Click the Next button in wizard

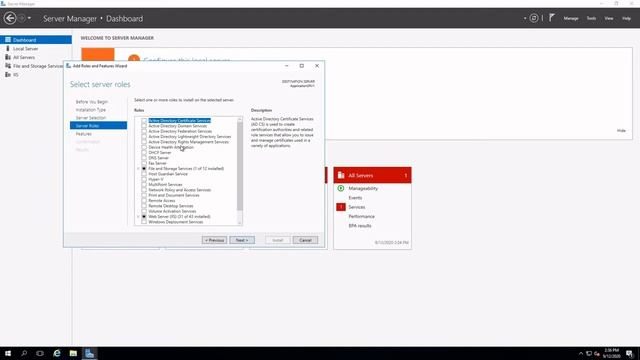(x=242, y=240)
